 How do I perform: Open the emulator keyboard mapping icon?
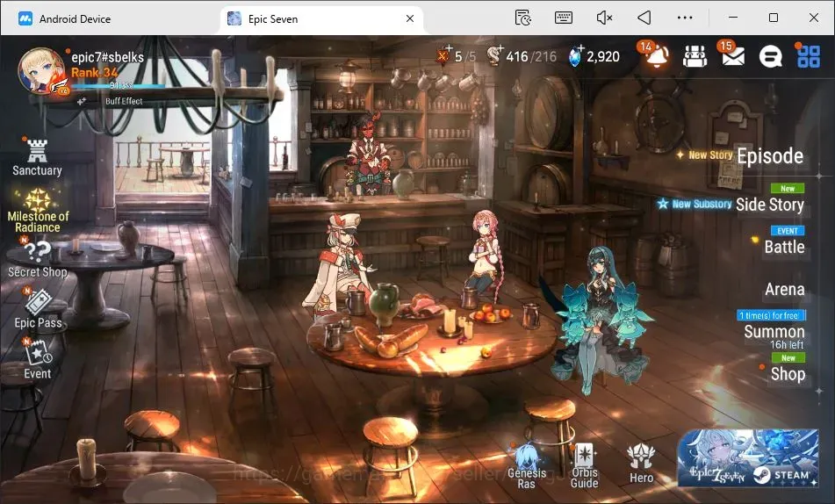click(564, 18)
